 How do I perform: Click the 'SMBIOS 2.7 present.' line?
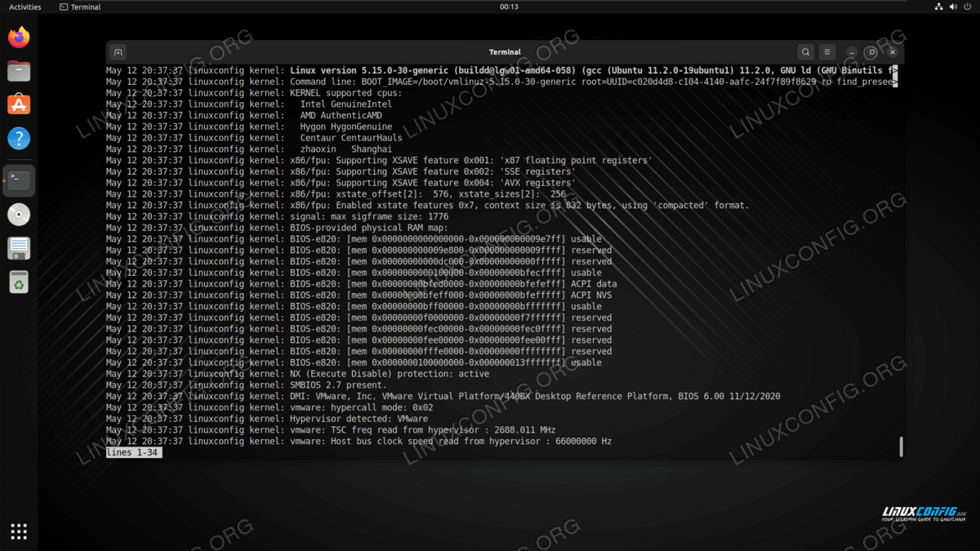coord(247,385)
